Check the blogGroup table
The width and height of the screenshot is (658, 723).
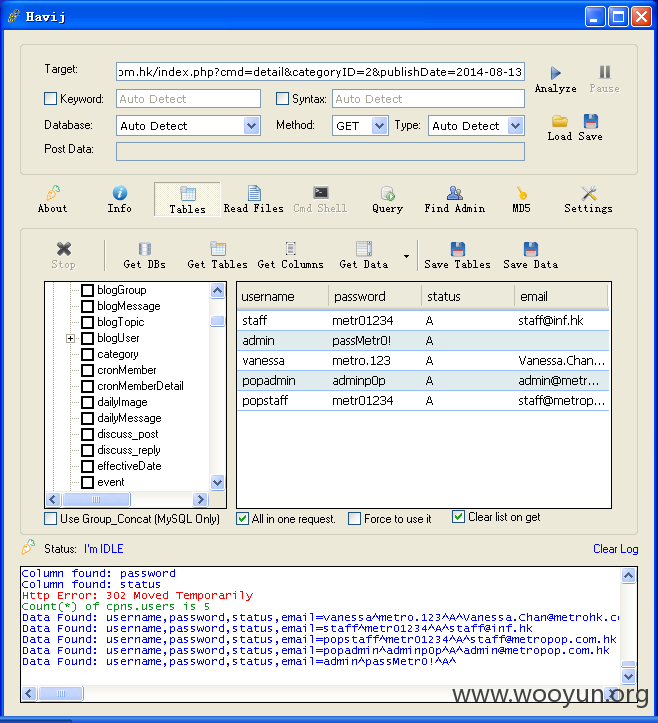point(87,290)
